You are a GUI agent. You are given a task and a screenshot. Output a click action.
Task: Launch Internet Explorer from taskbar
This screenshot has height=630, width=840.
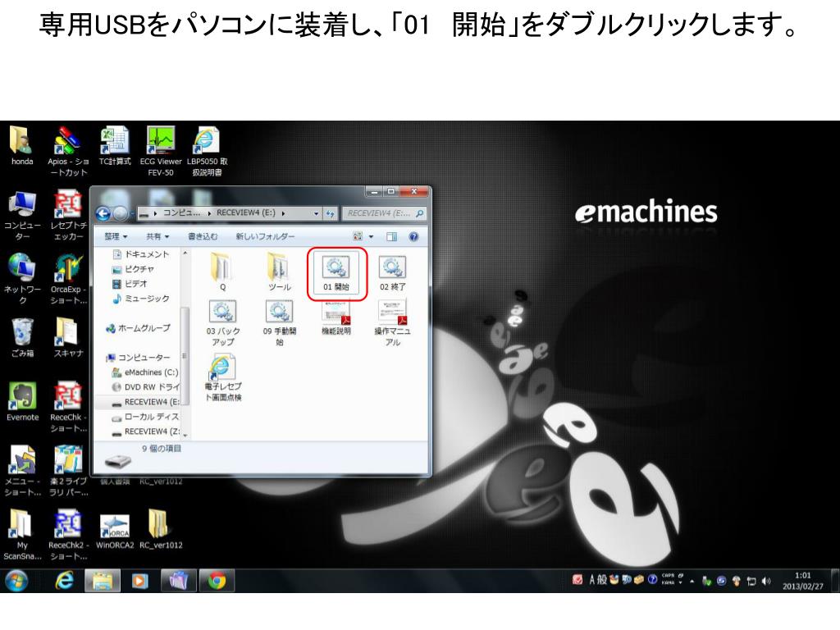click(64, 581)
